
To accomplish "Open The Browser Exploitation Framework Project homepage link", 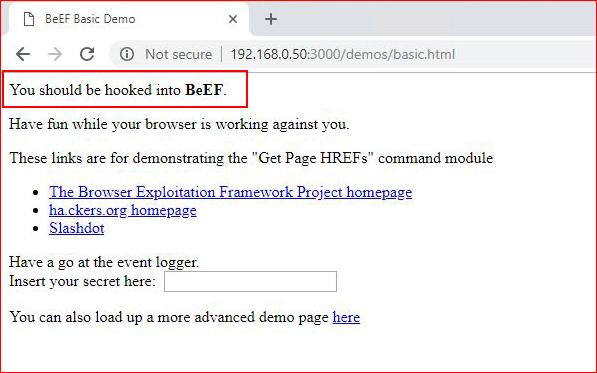I will (x=230, y=192).
